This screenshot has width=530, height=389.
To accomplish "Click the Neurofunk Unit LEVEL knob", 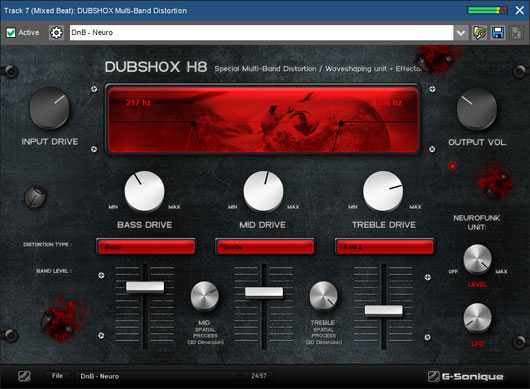I will pyautogui.click(x=477, y=259).
